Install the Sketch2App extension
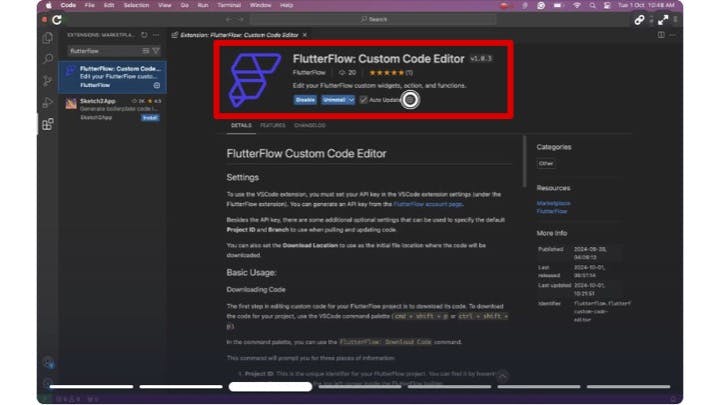 click(150, 118)
